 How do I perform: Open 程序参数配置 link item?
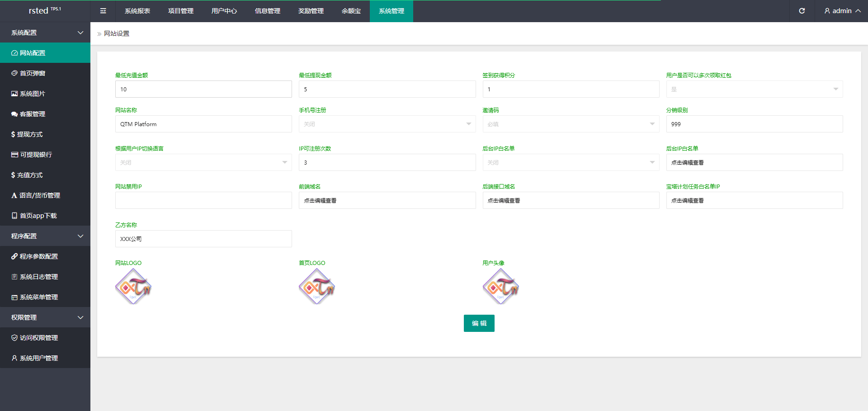[x=45, y=256]
